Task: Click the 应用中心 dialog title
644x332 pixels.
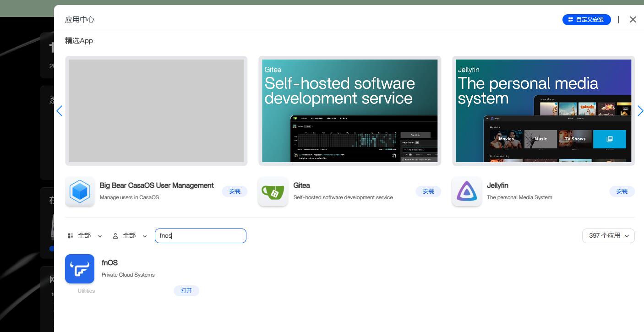Action: (x=80, y=20)
